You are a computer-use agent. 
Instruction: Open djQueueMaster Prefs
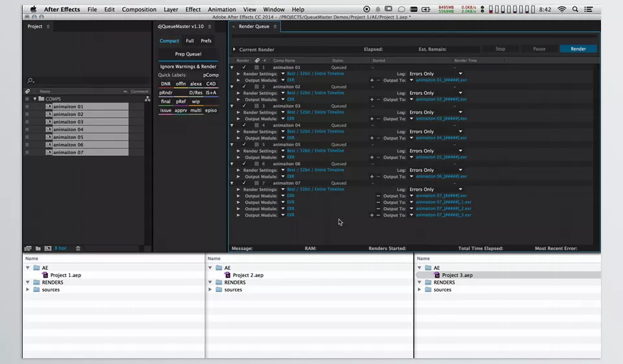click(x=206, y=41)
